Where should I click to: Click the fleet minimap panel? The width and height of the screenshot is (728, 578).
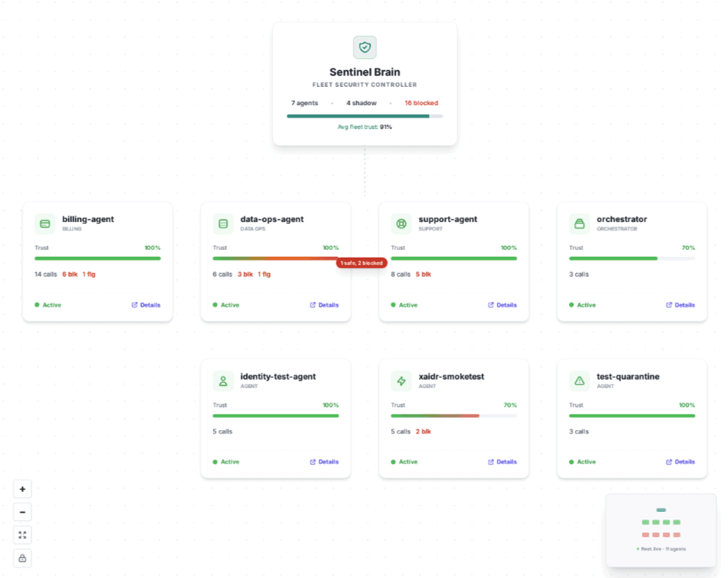point(660,530)
